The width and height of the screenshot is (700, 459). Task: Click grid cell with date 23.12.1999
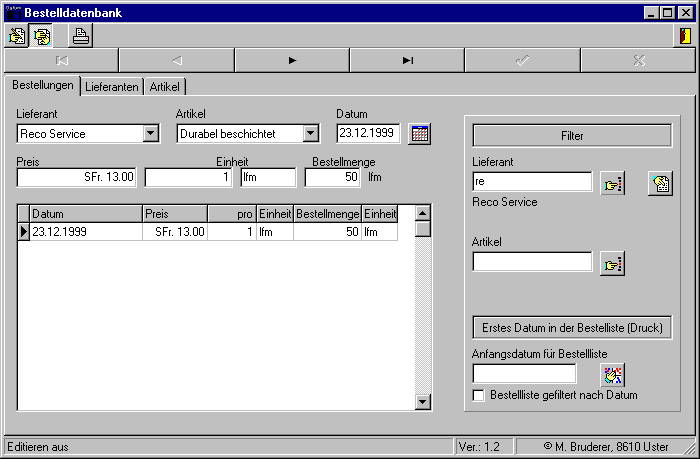pos(86,232)
